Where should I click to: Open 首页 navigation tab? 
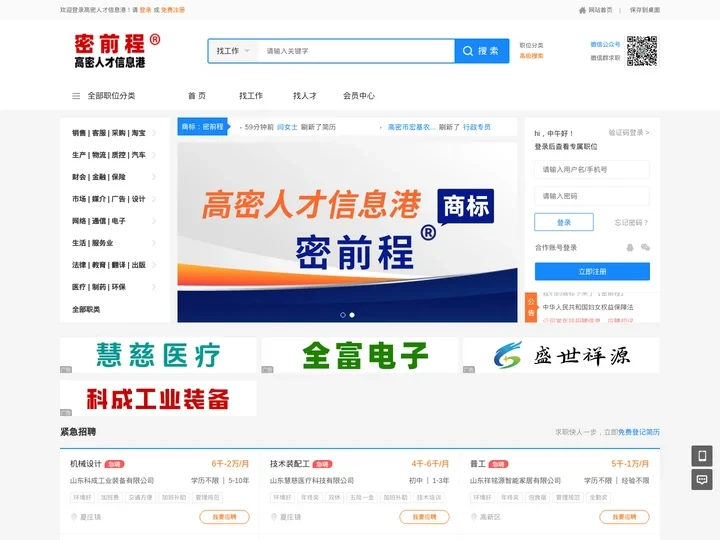tap(197, 96)
